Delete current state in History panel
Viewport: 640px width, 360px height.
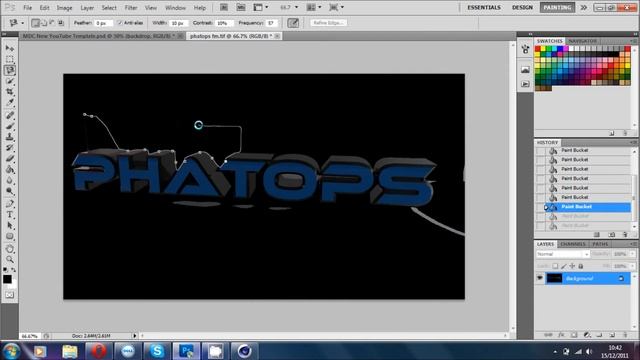tap(625, 235)
